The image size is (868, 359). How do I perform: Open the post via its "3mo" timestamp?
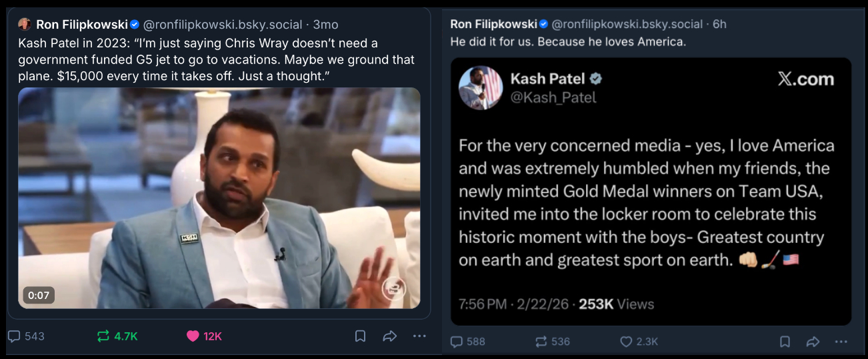click(x=326, y=25)
